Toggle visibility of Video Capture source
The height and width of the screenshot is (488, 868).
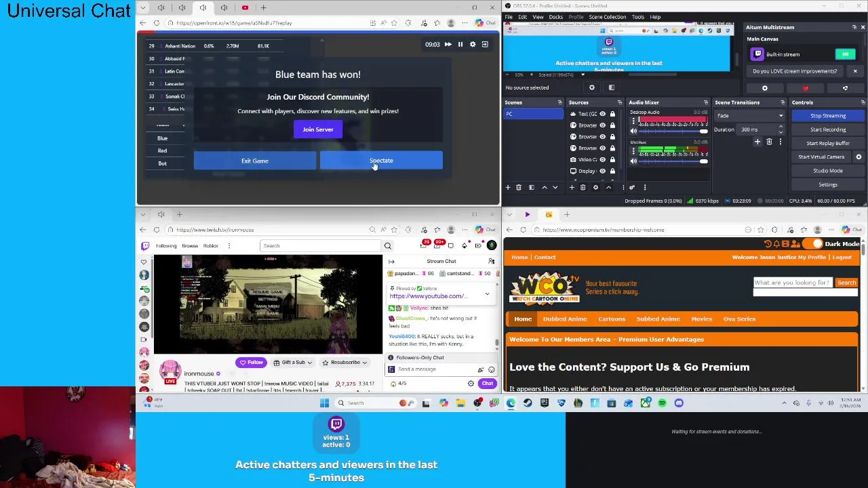click(602, 159)
